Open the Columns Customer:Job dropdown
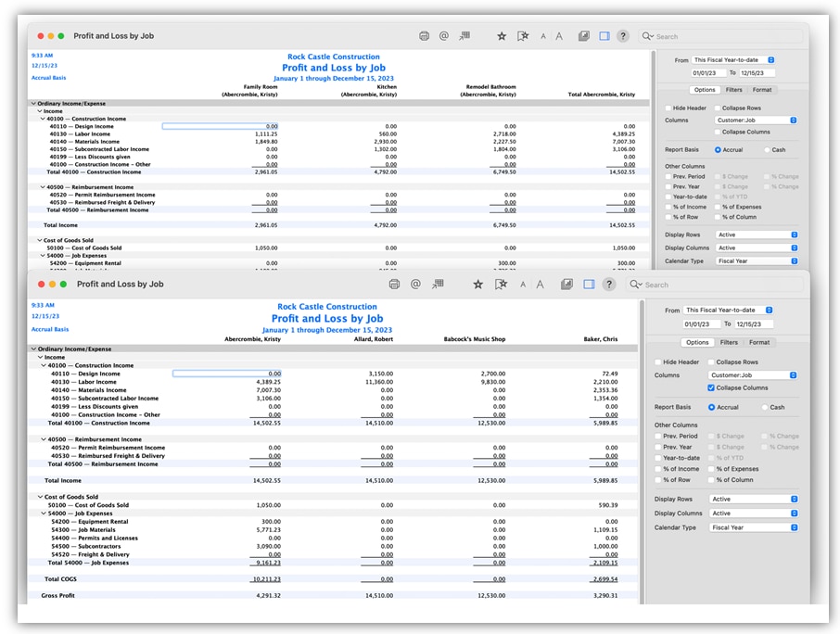This screenshot has height=634, width=840. pos(753,374)
